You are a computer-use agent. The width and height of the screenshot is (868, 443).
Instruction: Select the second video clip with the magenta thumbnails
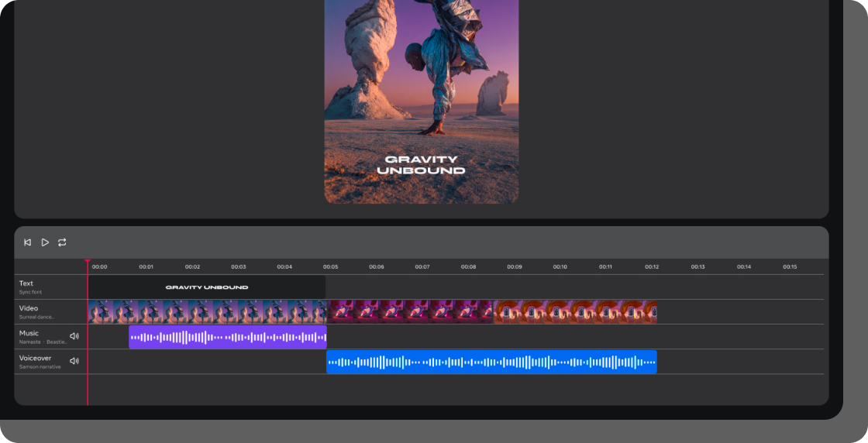pos(410,312)
